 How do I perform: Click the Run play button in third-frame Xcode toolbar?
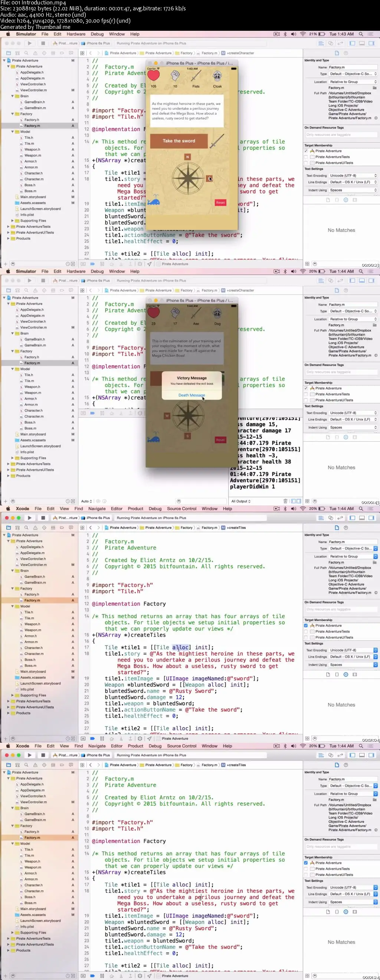(30, 518)
